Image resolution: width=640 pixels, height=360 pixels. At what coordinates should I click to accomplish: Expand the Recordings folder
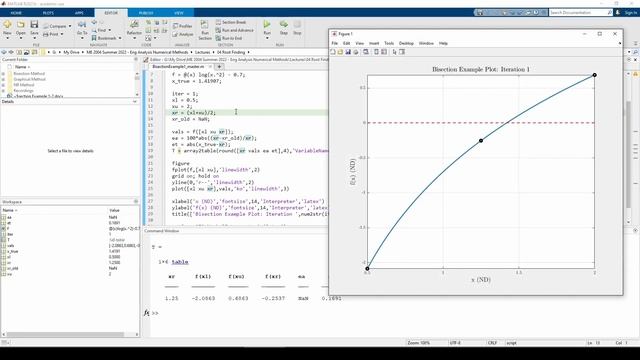(x=4, y=91)
